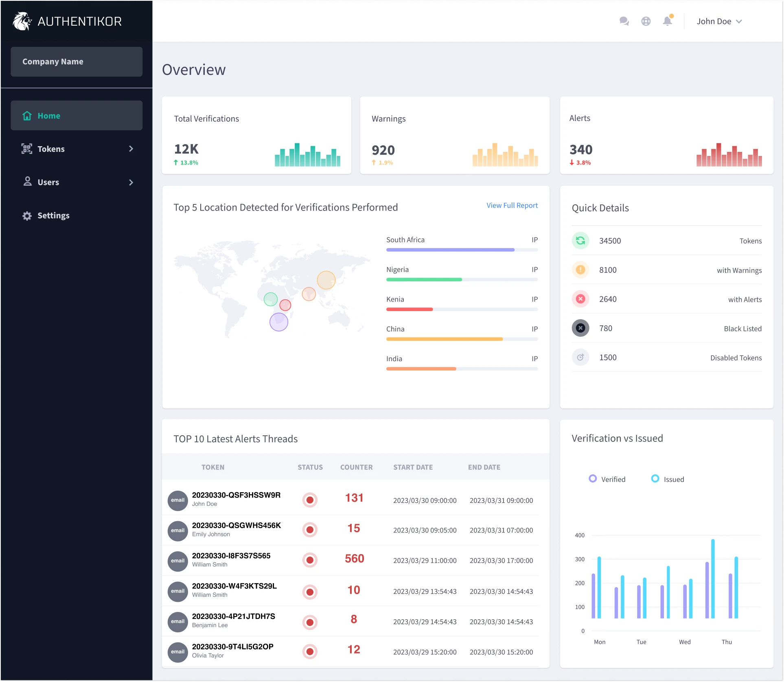The image size is (784, 682).
Task: Click the warnings icon next to 8100
Action: (x=581, y=270)
